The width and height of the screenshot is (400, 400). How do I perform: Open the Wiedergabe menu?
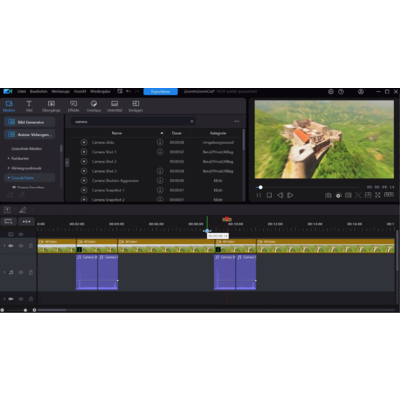[x=100, y=91]
